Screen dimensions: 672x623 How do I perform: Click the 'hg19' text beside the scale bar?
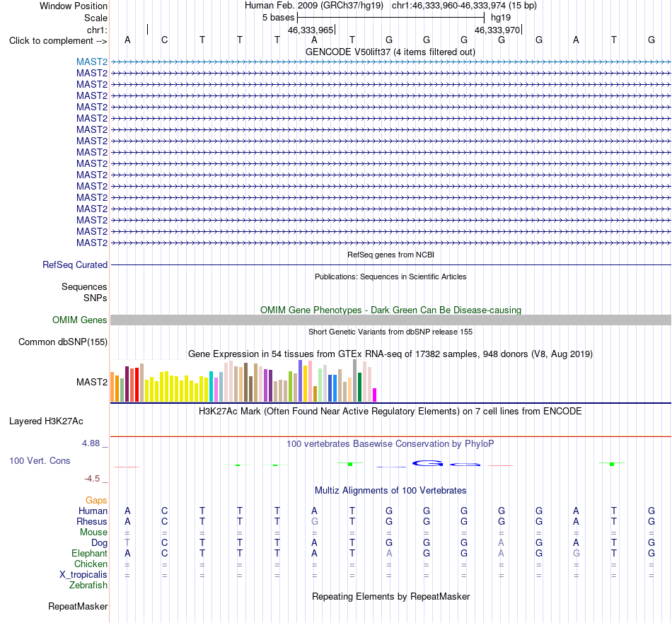tap(501, 18)
